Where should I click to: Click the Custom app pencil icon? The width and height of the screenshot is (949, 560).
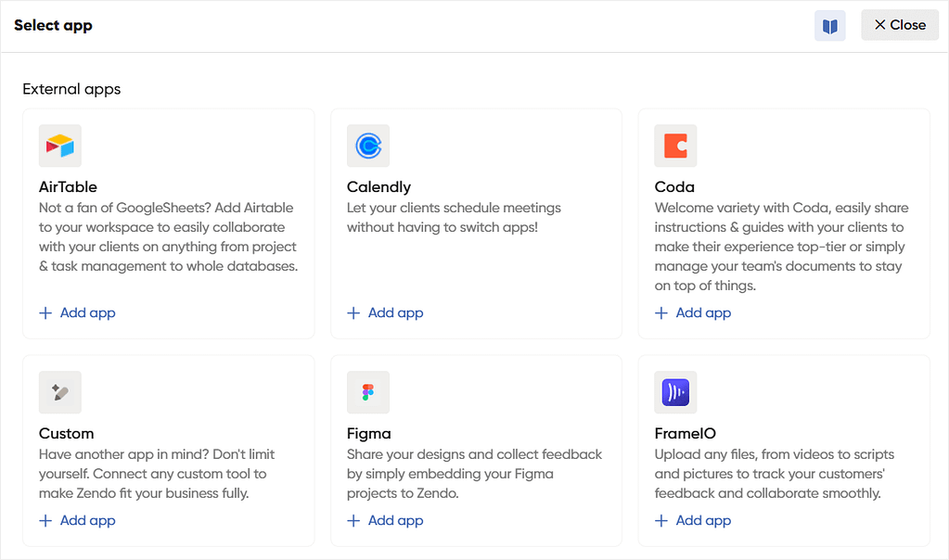pos(60,392)
